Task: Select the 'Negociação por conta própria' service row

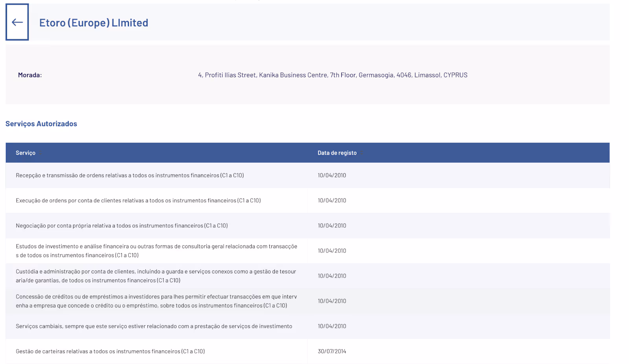Action: coord(308,226)
